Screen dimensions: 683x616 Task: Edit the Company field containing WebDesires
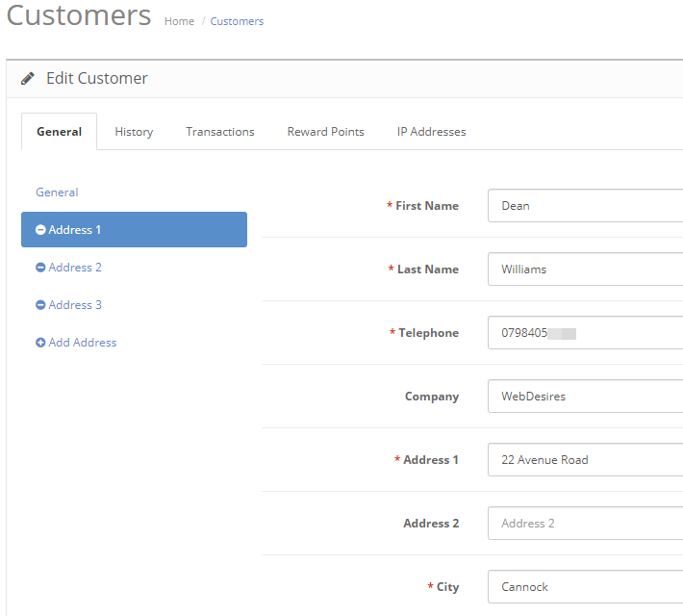pyautogui.click(x=586, y=397)
